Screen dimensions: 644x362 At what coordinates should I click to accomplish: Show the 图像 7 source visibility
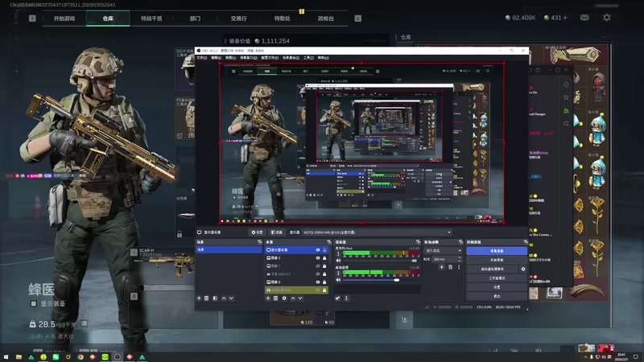(318, 266)
